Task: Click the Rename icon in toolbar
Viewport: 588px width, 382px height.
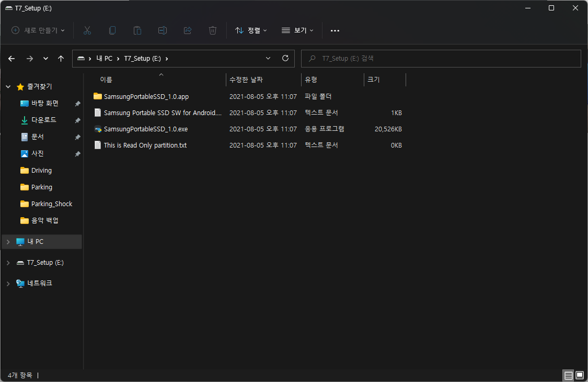Action: [x=163, y=30]
